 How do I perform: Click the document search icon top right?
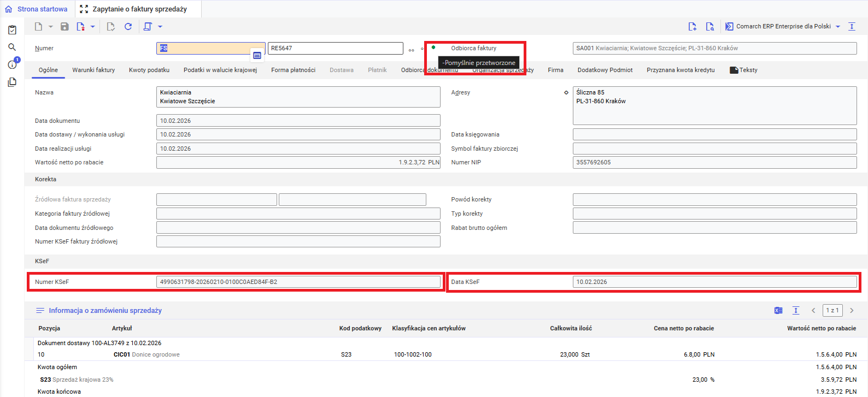[x=709, y=27]
